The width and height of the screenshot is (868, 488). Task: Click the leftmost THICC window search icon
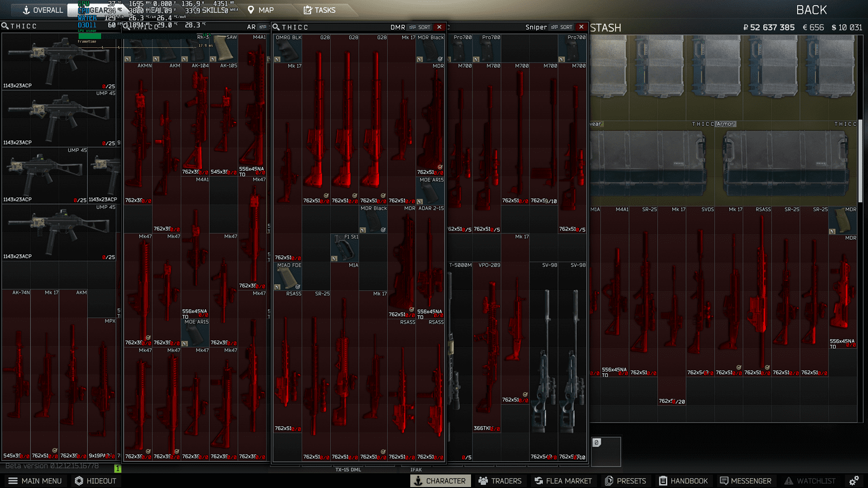[5, 26]
